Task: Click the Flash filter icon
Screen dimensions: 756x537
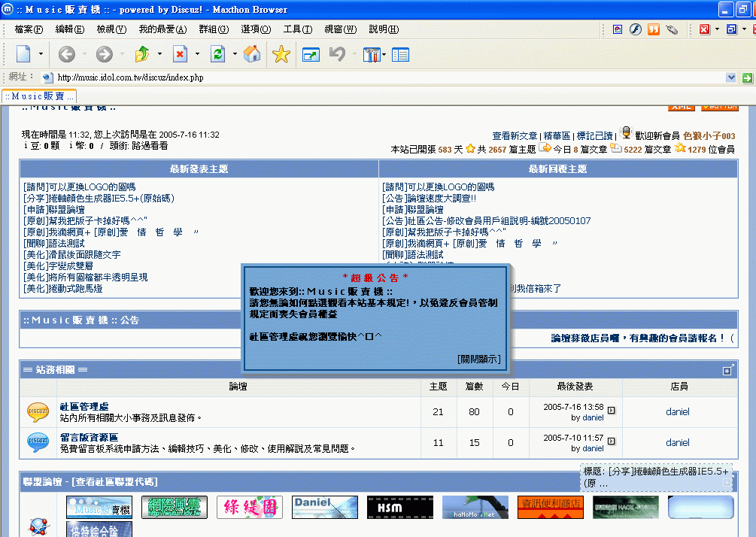Action: [x=636, y=29]
